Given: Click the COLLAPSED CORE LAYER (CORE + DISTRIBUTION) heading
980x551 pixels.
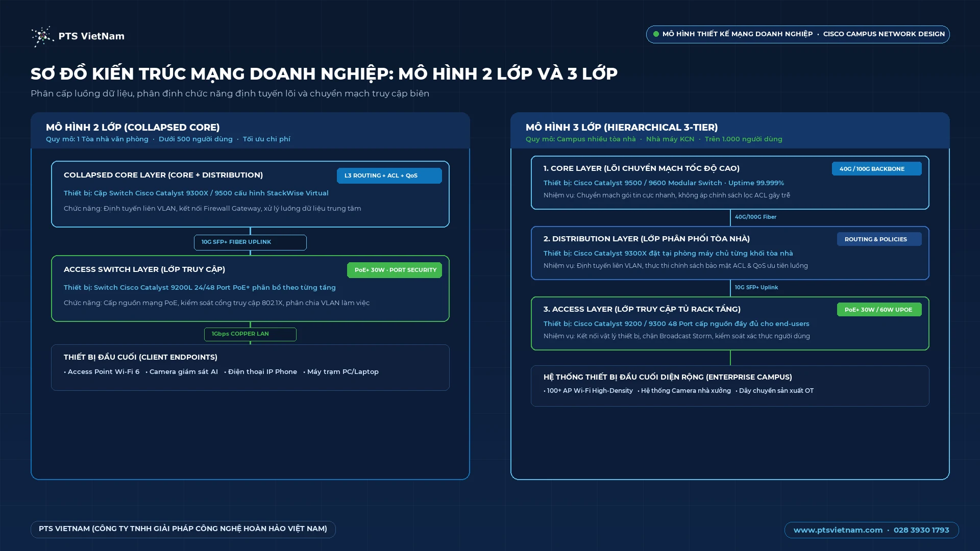Looking at the screenshot, I should pyautogui.click(x=163, y=175).
